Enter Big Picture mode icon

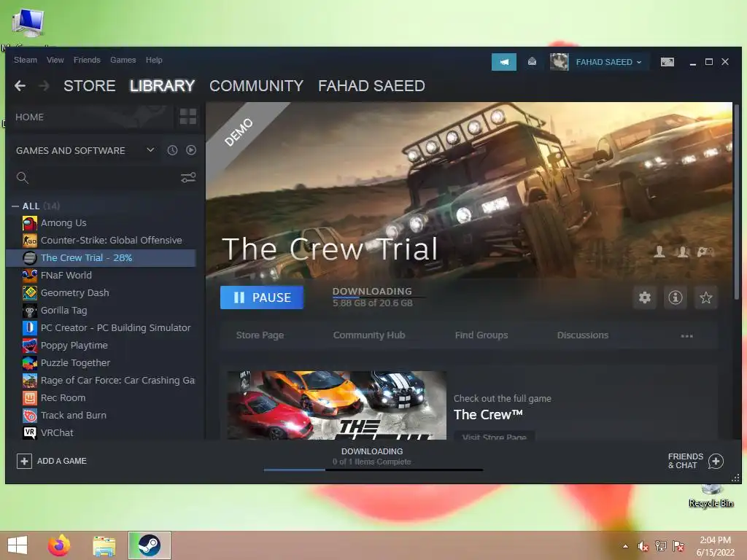pos(667,62)
